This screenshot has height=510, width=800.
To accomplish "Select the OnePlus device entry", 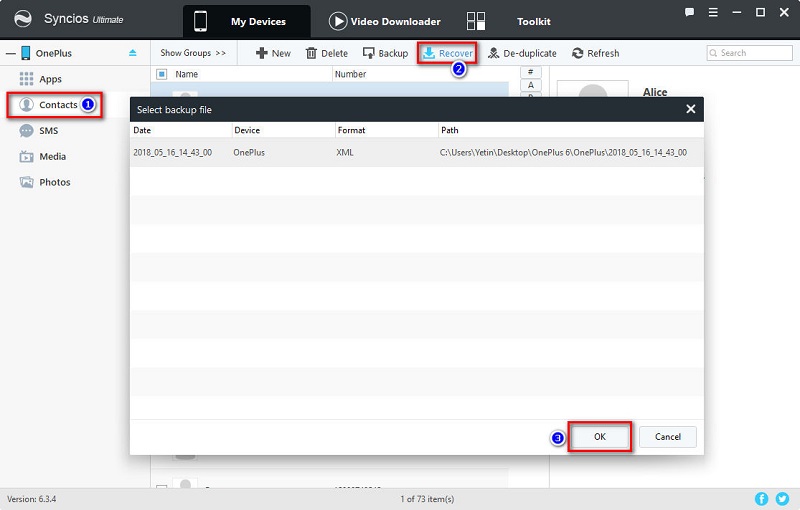I will point(54,53).
